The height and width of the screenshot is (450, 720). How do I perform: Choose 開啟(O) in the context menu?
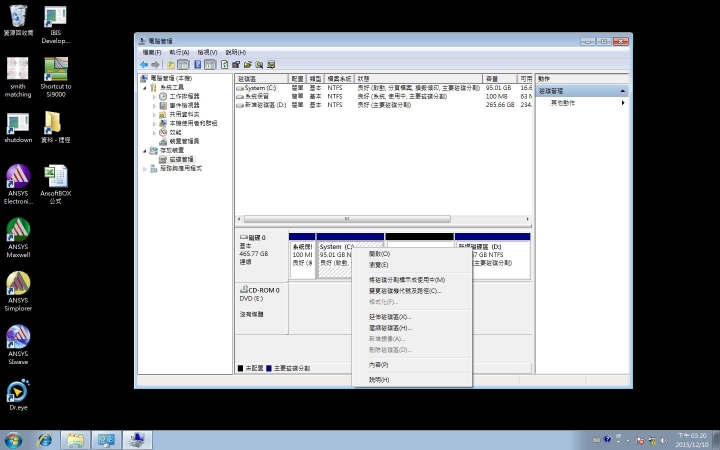pyautogui.click(x=412, y=254)
